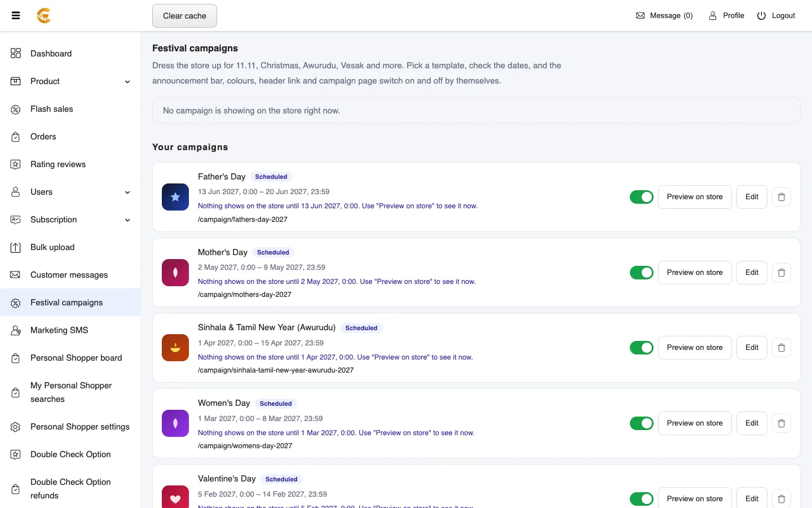Click the Women's Day purple thumbnail

(175, 423)
